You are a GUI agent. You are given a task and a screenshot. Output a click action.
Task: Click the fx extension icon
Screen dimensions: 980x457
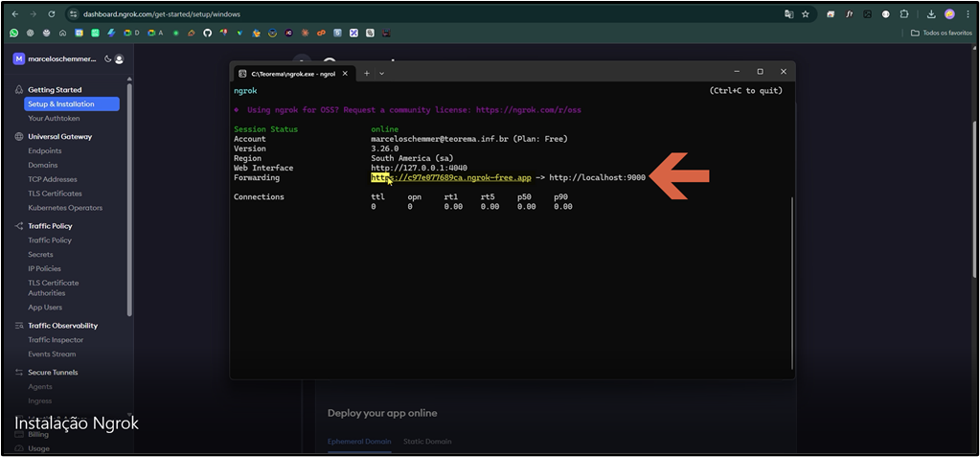(850, 13)
